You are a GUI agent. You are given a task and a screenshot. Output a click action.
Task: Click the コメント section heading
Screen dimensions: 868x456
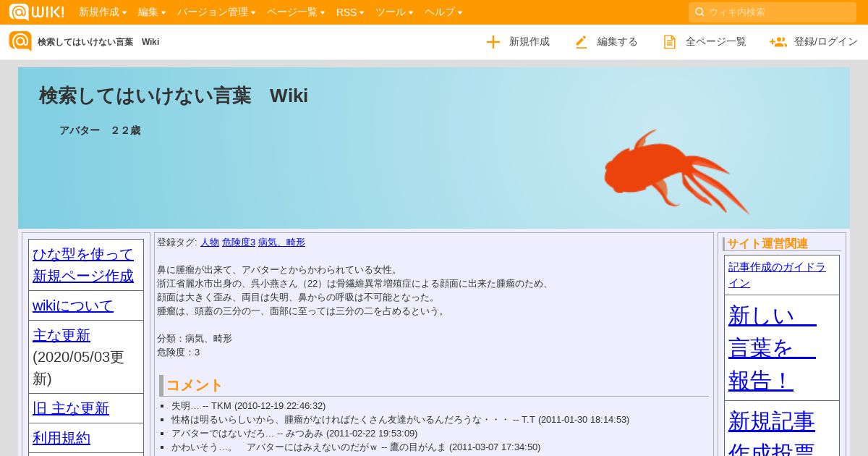pos(195,385)
